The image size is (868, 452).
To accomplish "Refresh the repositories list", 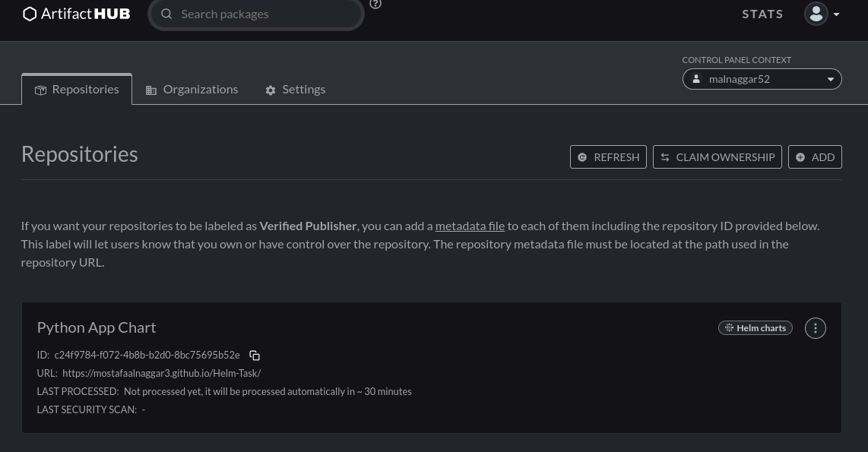I will [608, 157].
